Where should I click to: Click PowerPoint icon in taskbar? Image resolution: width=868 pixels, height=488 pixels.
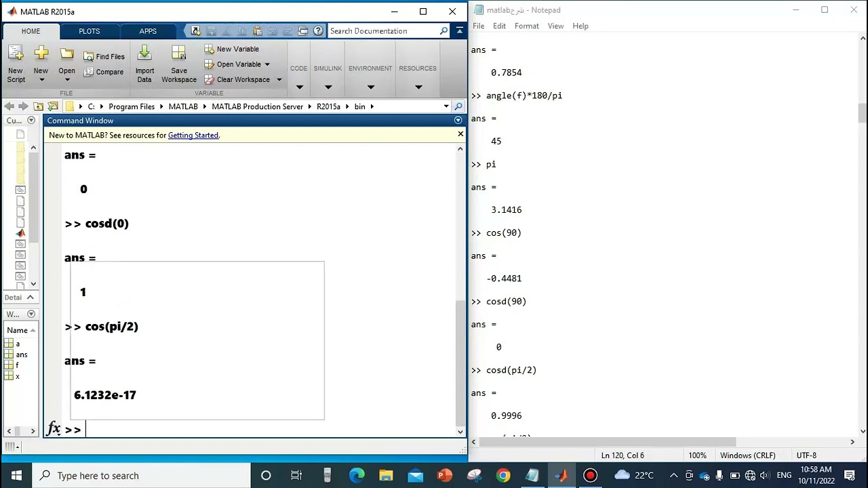[444, 475]
